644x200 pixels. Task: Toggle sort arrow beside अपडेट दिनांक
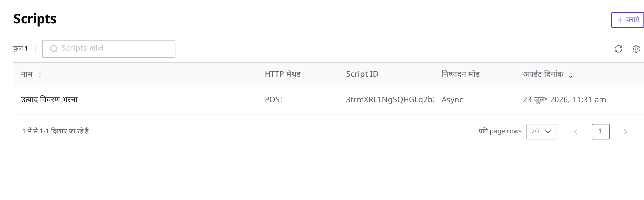coord(571,75)
